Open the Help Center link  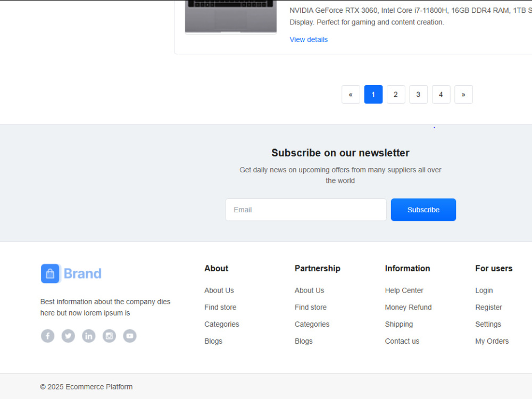click(x=404, y=290)
